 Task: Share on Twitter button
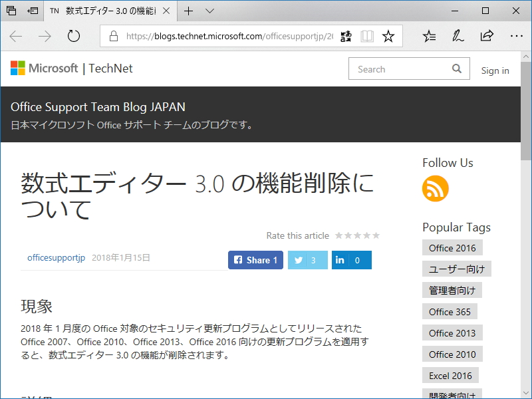pos(308,260)
